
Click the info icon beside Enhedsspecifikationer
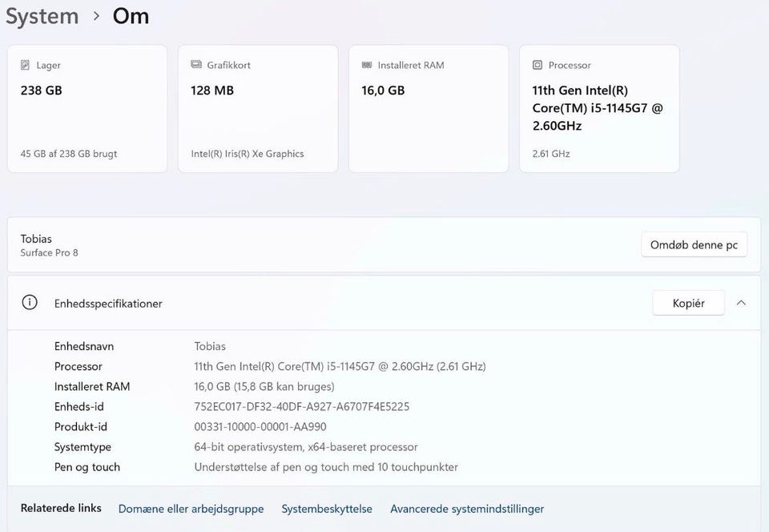30,303
